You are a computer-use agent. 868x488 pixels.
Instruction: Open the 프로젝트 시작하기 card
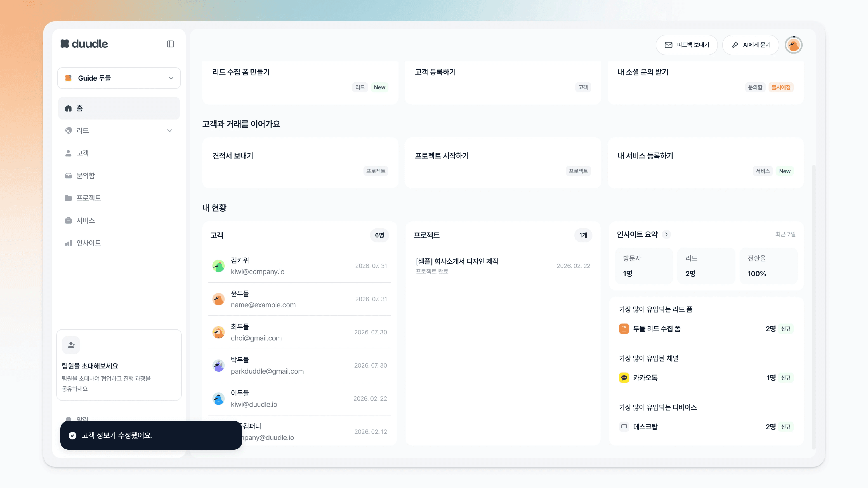(503, 163)
